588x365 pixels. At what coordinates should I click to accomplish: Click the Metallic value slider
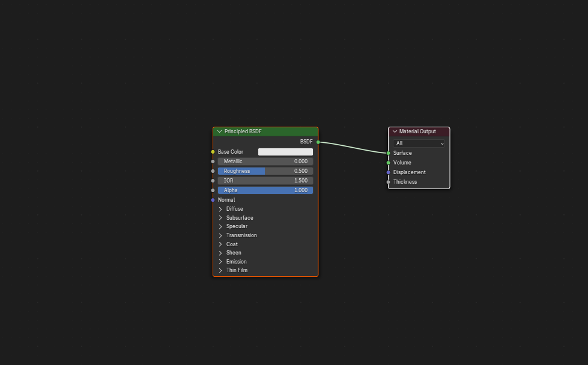coord(265,161)
